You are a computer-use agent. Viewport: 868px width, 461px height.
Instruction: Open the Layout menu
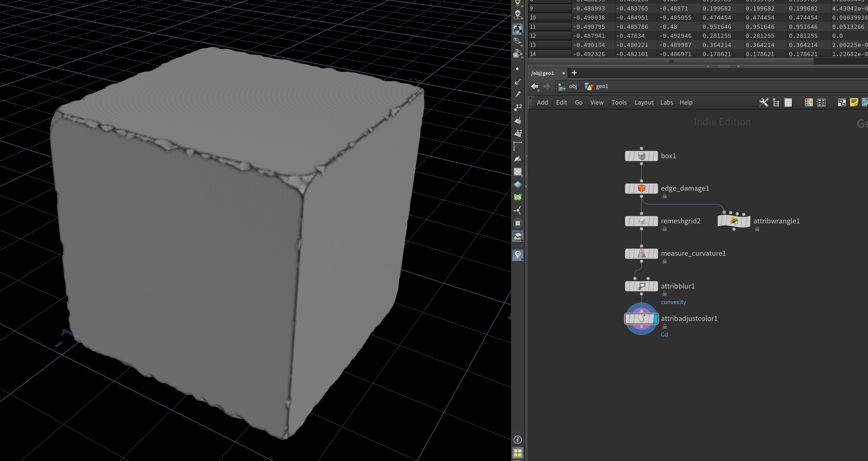[x=644, y=103]
